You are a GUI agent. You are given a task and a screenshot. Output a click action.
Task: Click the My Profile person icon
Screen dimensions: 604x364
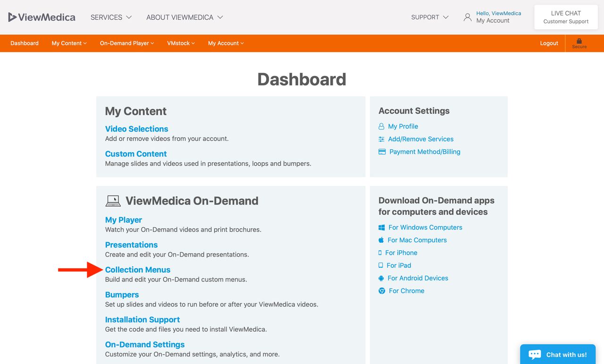[381, 126]
